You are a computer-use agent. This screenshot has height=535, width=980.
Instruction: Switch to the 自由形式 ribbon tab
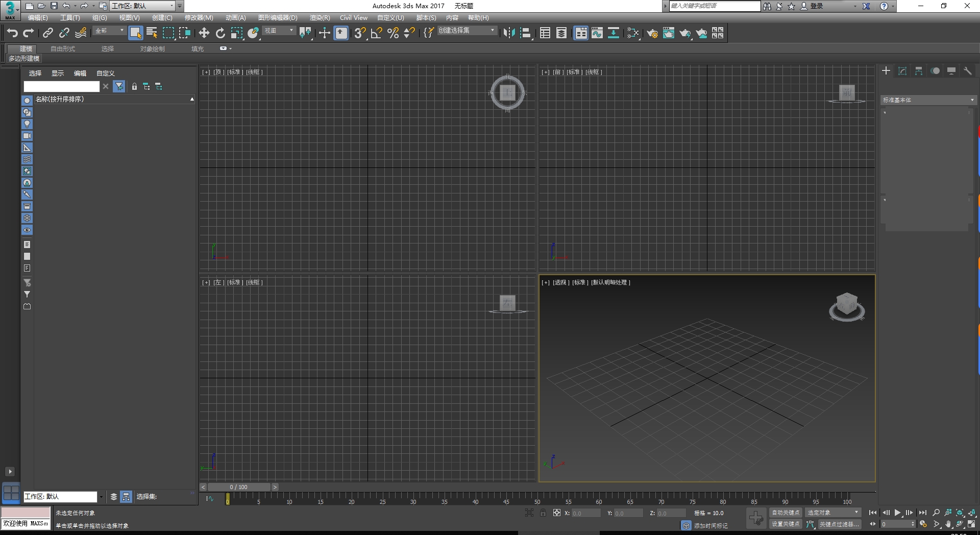62,48
